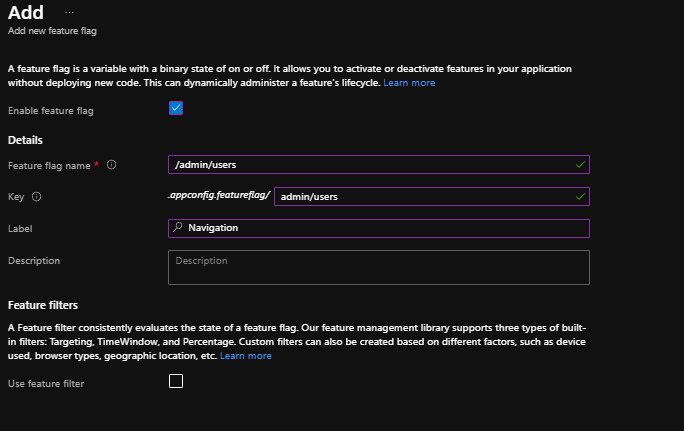Click the Use feature filter label
The width and height of the screenshot is (684, 431).
[46, 384]
